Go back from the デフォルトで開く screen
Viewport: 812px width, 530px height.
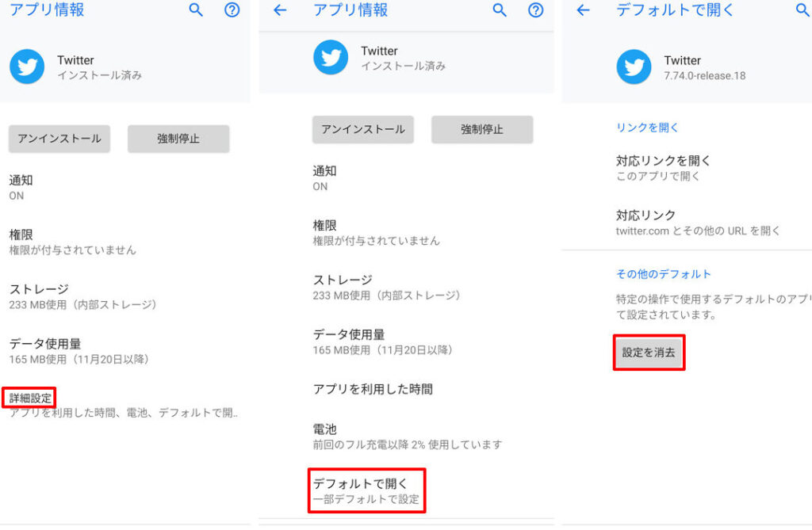584,10
